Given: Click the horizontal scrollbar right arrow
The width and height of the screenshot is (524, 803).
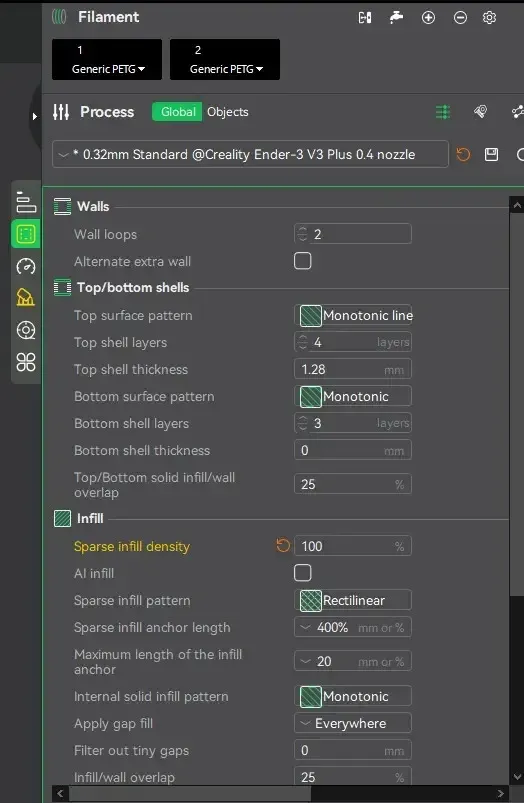Looking at the screenshot, I should point(500,794).
